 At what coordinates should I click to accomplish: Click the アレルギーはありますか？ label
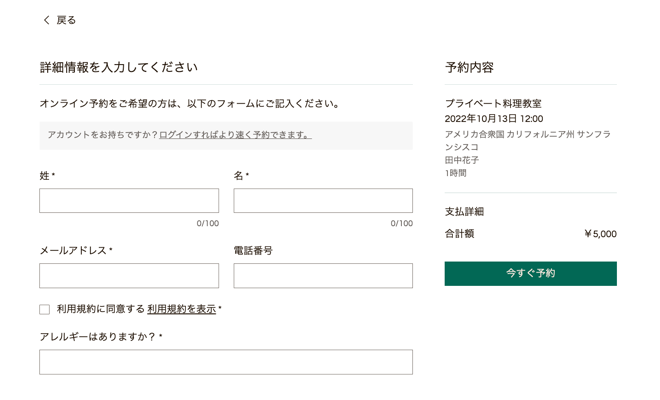click(x=98, y=337)
